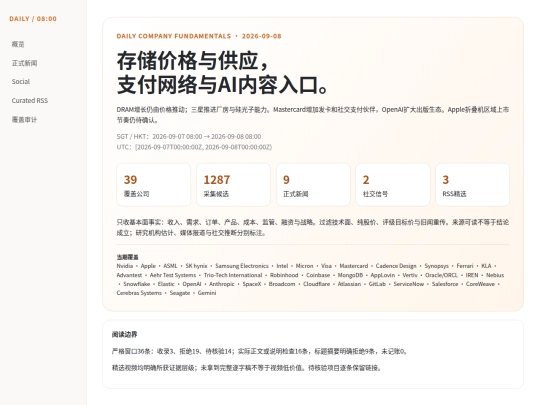Select the 9 正式新闻 stat card

313,185
